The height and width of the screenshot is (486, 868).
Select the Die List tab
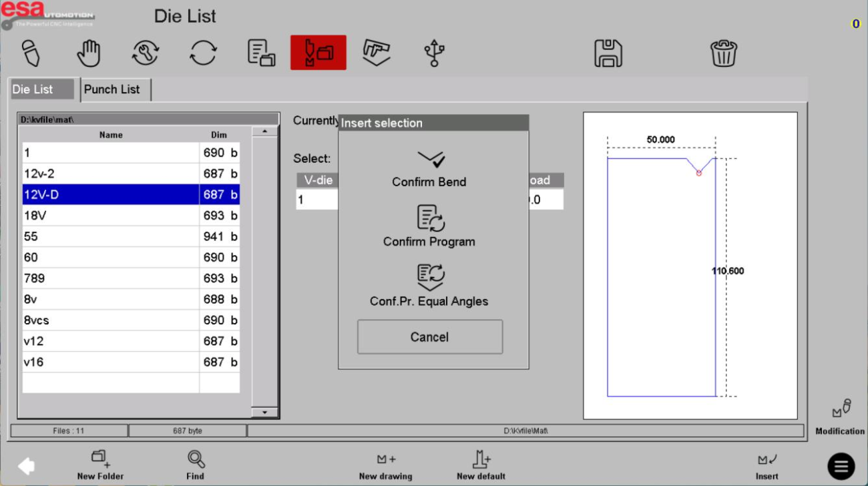click(41, 89)
